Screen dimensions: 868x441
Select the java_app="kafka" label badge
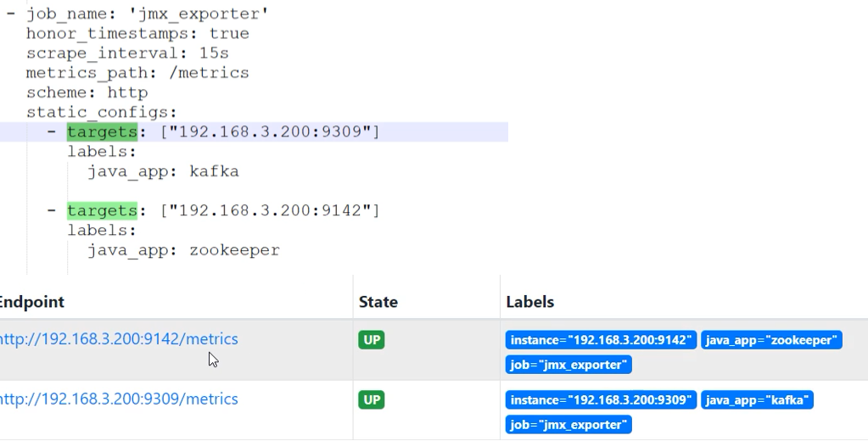pyautogui.click(x=757, y=399)
